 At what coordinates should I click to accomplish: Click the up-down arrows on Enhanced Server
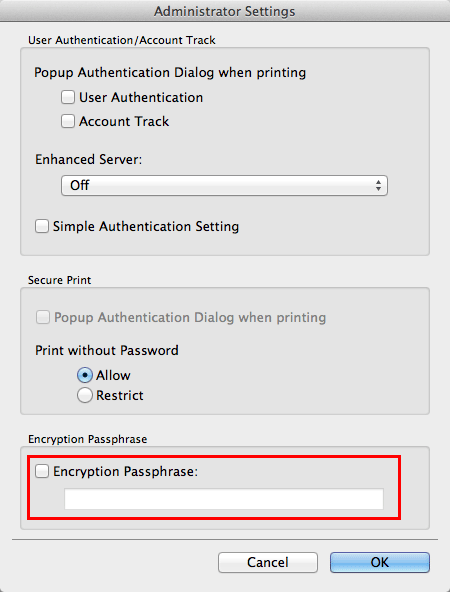pos(378,185)
